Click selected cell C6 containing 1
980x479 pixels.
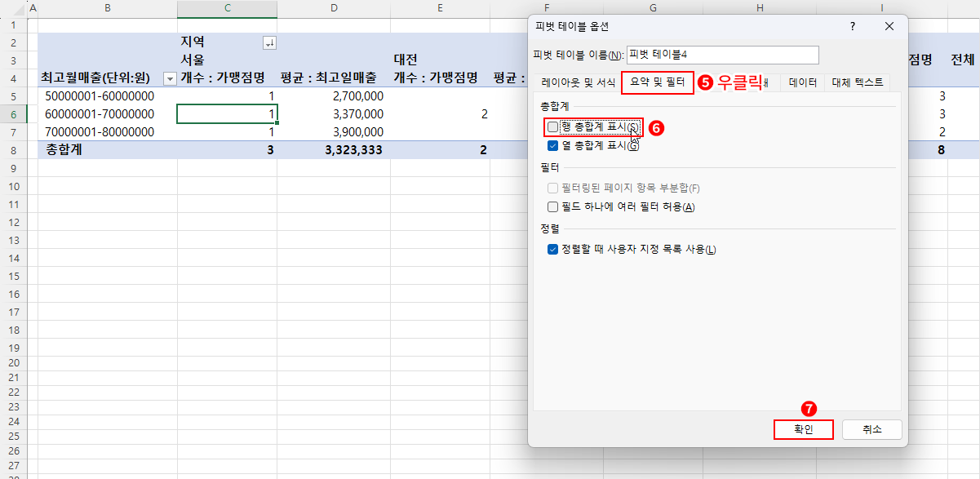[228, 113]
